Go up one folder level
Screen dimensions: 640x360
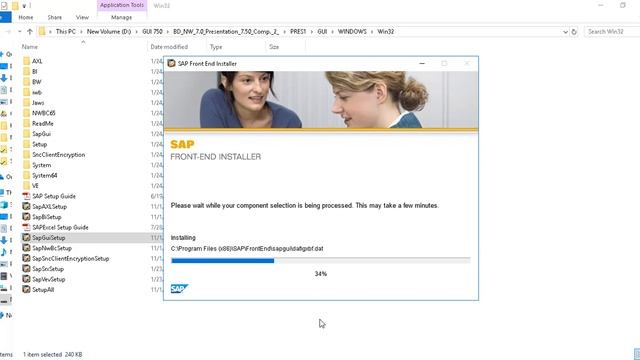click(x=30, y=31)
